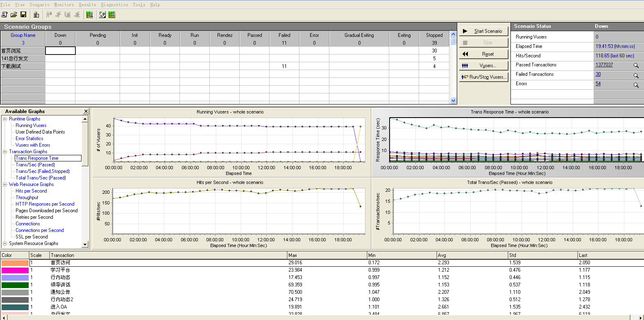Image resolution: width=644 pixels, height=320 pixels.
Task: Click the 首页浏览 group row name
Action: click(x=23, y=51)
